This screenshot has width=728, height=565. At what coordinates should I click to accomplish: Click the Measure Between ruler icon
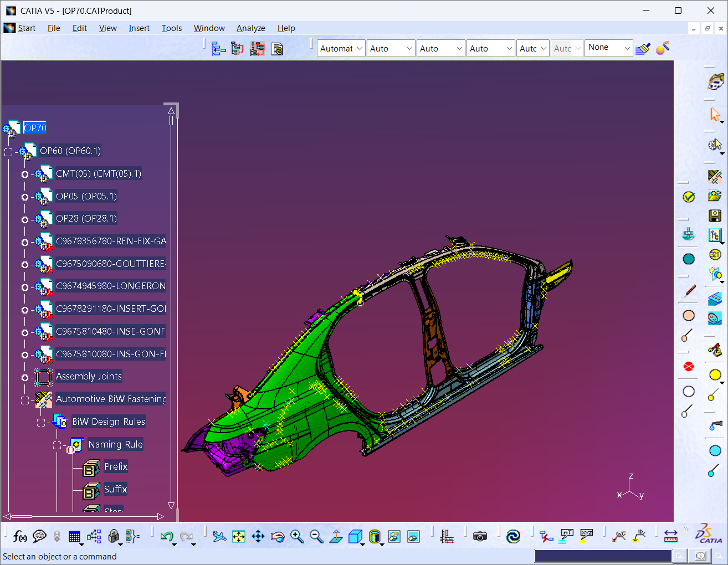(x=671, y=536)
